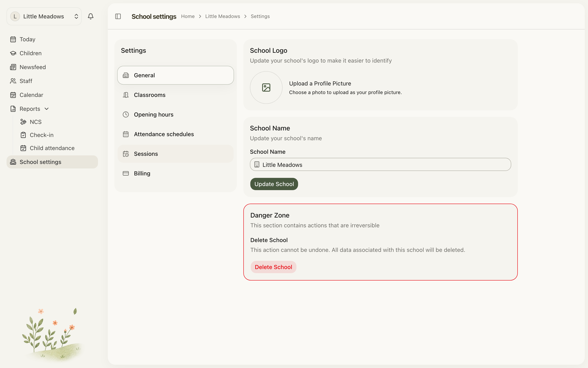This screenshot has width=588, height=368.
Task: Open the Children page
Action: pyautogui.click(x=52, y=53)
